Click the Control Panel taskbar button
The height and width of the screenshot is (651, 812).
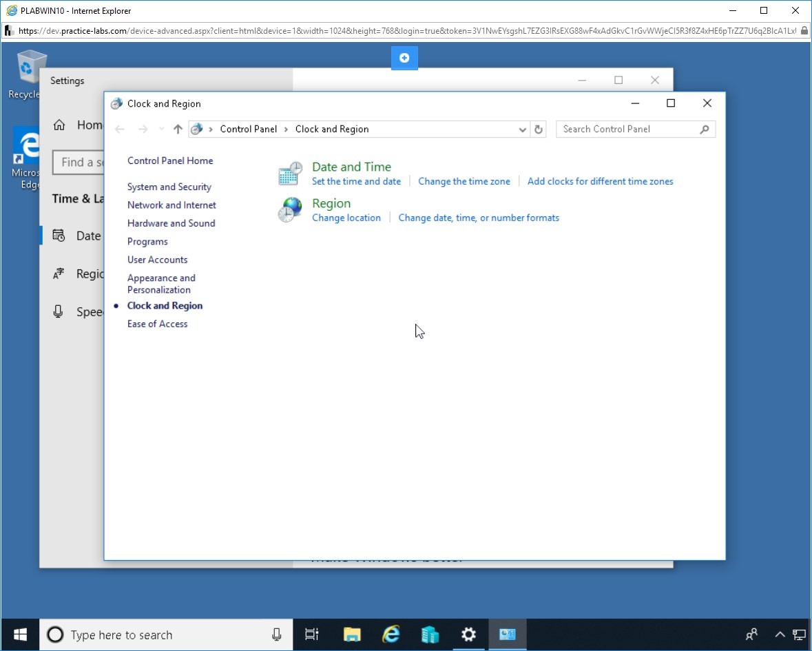[x=508, y=634]
